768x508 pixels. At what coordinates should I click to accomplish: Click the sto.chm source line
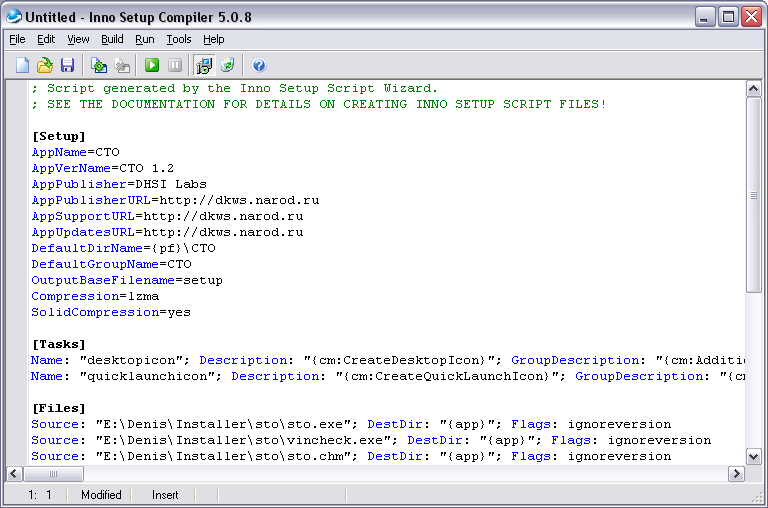tap(351, 456)
